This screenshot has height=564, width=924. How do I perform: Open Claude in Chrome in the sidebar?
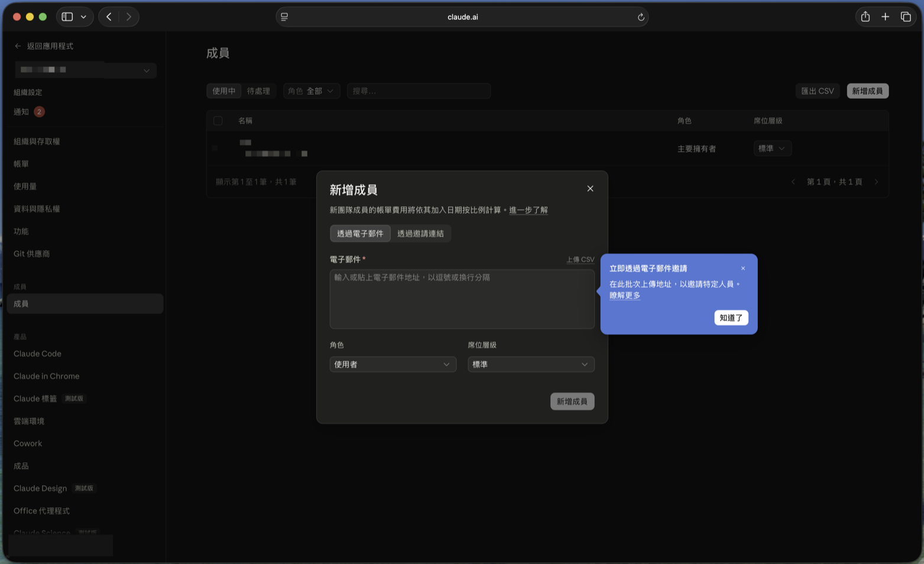tap(46, 376)
